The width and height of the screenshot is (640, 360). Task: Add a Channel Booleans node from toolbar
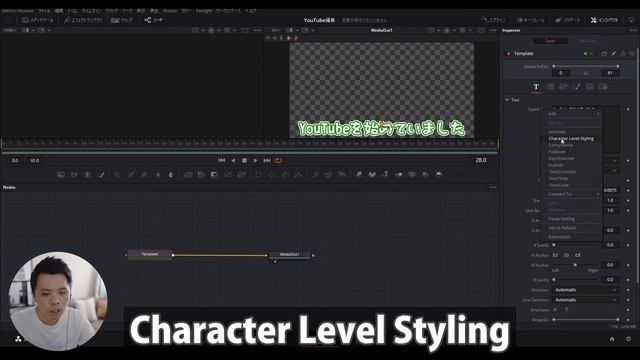tap(201, 175)
